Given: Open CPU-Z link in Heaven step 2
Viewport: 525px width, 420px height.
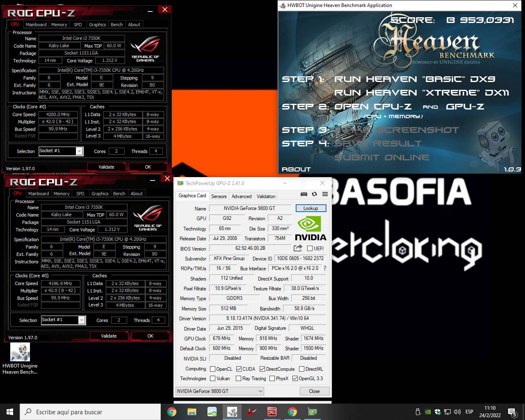Looking at the screenshot, I should pos(373,107).
